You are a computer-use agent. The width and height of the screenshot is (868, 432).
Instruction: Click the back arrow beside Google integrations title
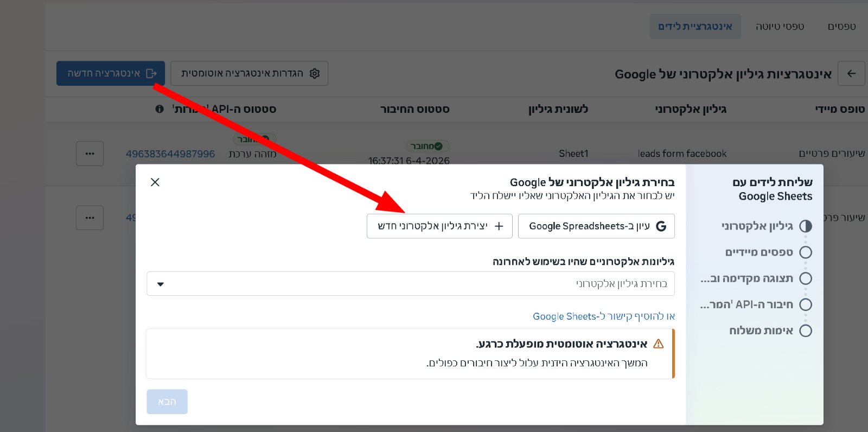click(x=851, y=73)
